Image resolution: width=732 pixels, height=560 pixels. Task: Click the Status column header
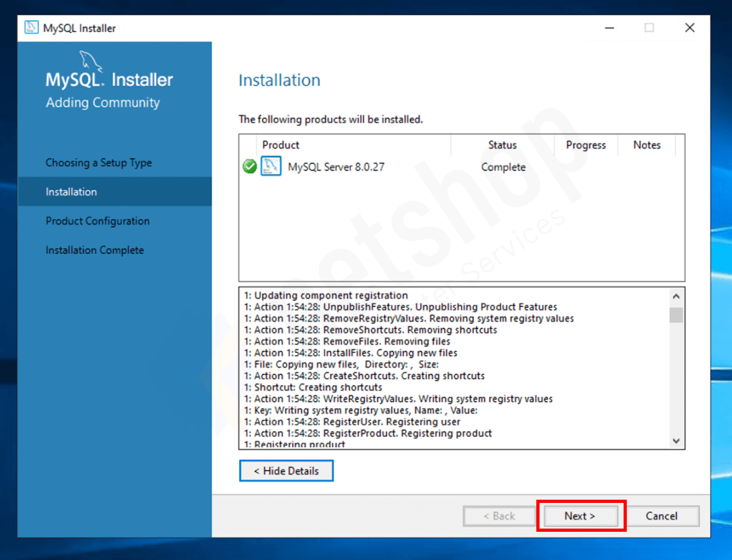click(502, 145)
